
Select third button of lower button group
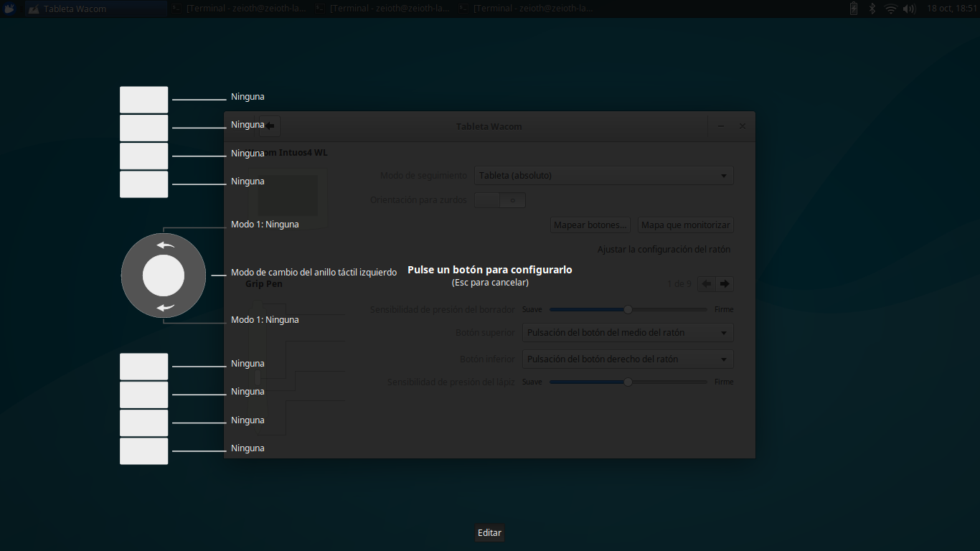[x=143, y=423]
